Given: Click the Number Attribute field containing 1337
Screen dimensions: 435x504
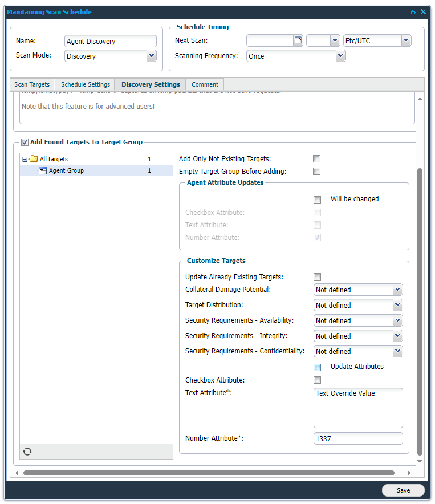Looking at the screenshot, I should 357,439.
